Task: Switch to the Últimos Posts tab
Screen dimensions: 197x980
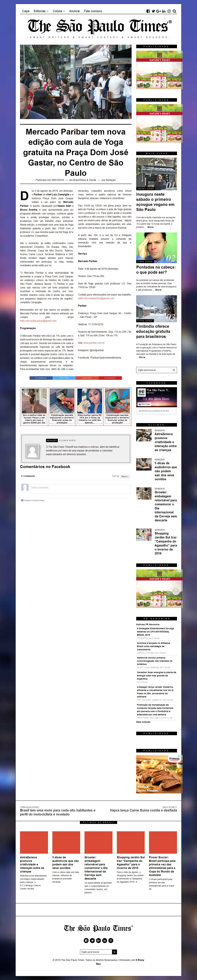Action: [x=67, y=440]
